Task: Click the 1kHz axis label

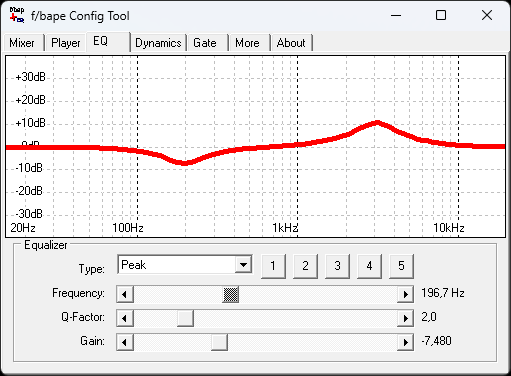Action: pos(285,228)
